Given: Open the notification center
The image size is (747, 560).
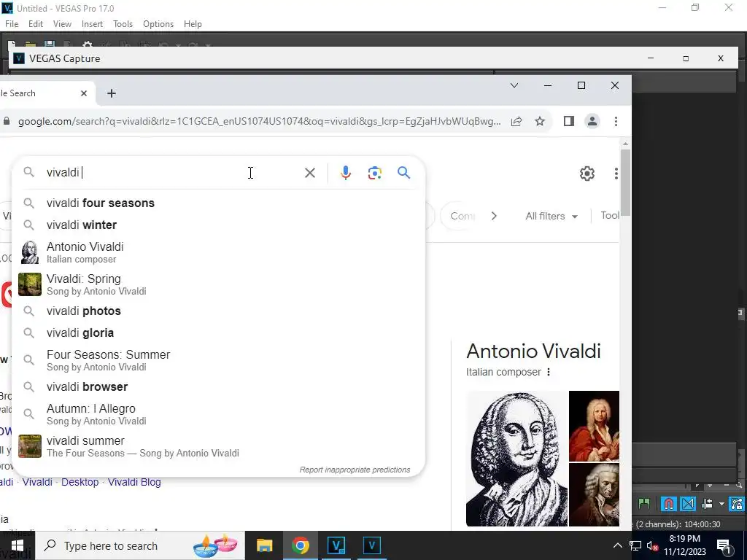Looking at the screenshot, I should pyautogui.click(x=724, y=545).
